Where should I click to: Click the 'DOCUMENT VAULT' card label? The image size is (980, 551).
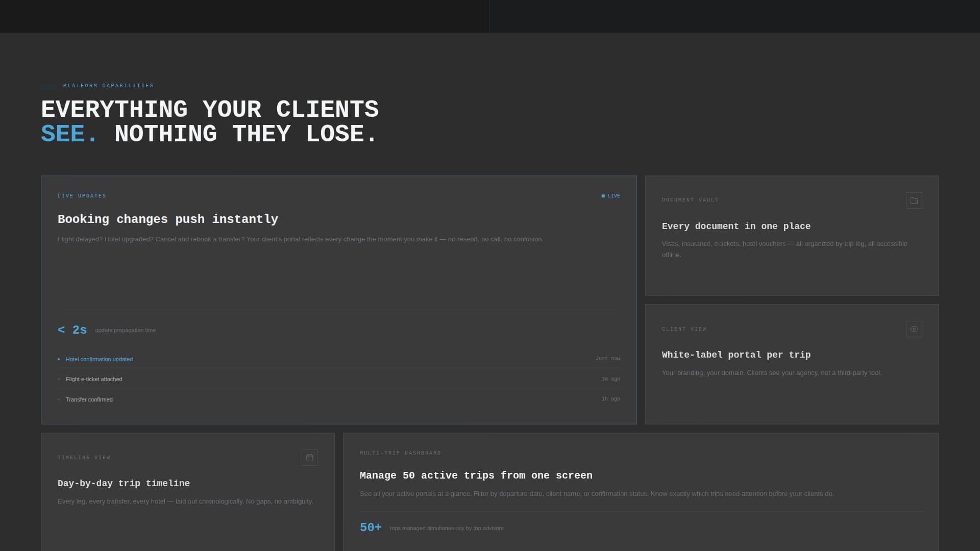point(690,200)
